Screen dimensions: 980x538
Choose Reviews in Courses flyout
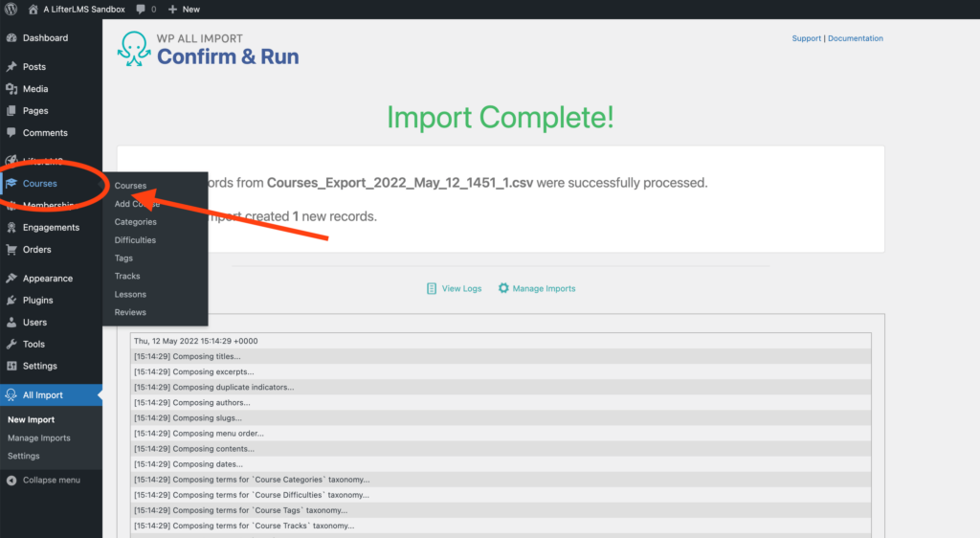click(130, 312)
